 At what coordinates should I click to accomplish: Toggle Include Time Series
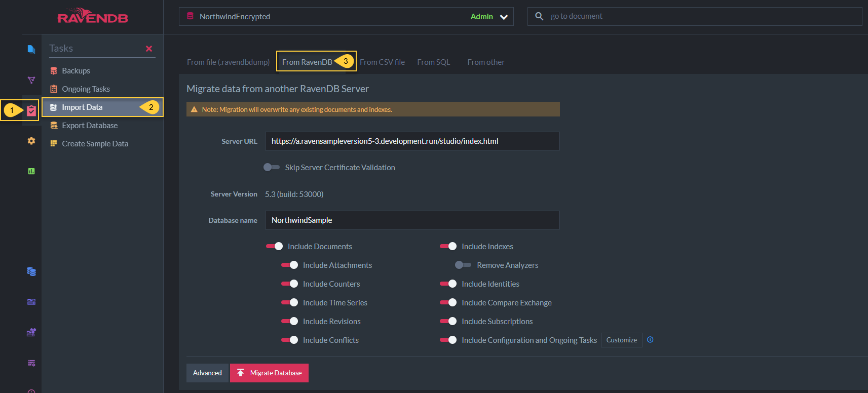click(x=290, y=302)
